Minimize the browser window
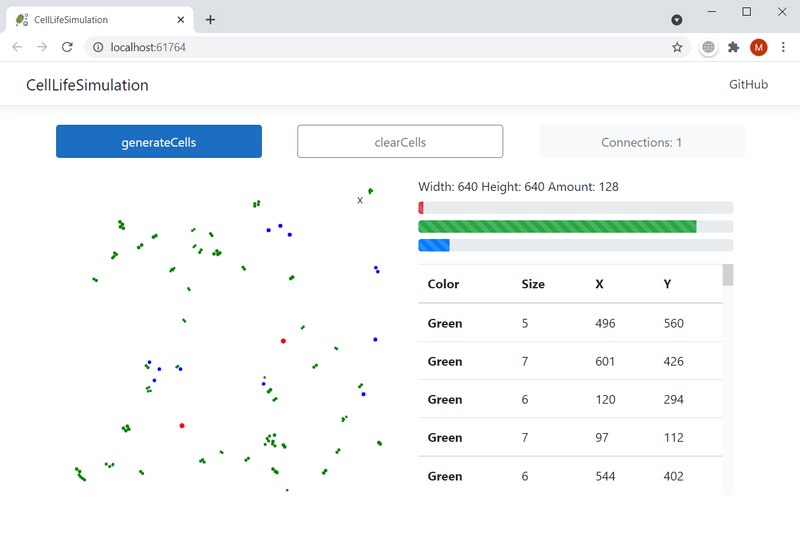Image resolution: width=800 pixels, height=546 pixels. click(712, 12)
